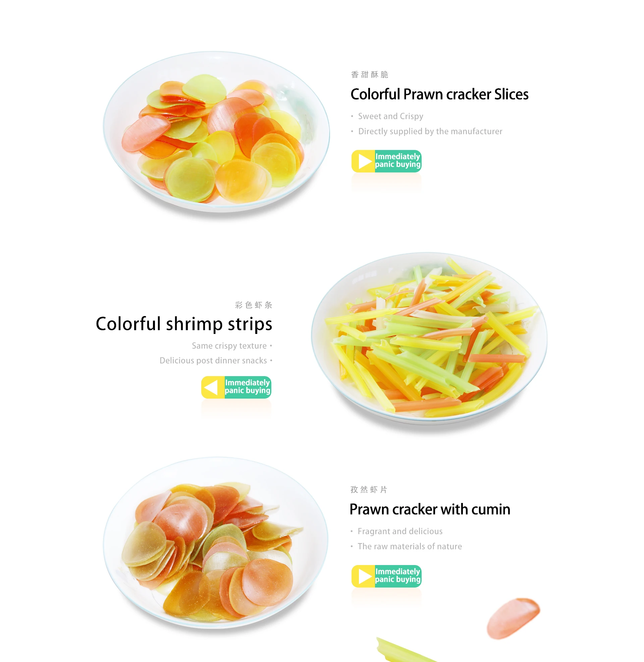644x662 pixels.
Task: Open the Colorful shrimp strips heading
Action: point(184,324)
